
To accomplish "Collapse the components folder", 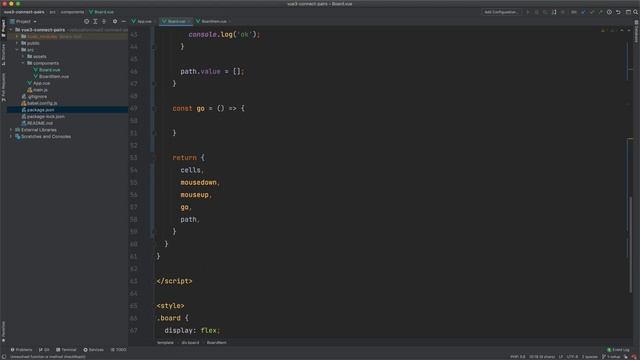I will tap(23, 63).
